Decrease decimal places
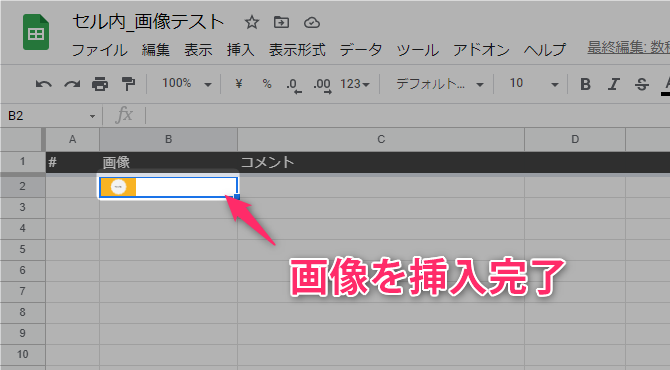 pyautogui.click(x=294, y=85)
